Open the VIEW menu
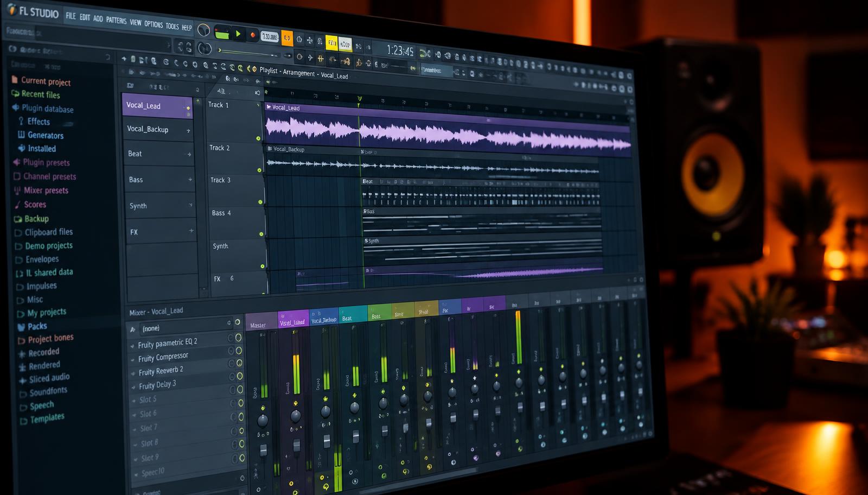The width and height of the screenshot is (868, 495). (x=135, y=22)
